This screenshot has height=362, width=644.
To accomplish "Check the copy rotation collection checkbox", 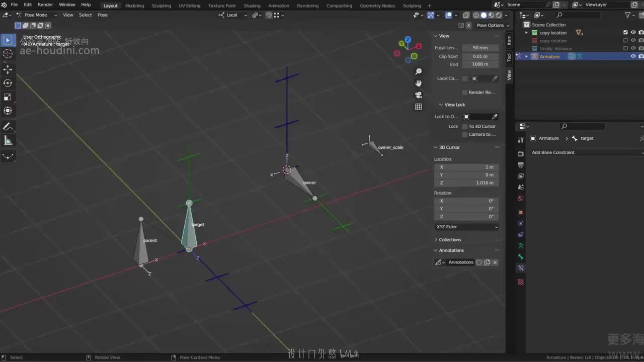I will [x=625, y=41].
